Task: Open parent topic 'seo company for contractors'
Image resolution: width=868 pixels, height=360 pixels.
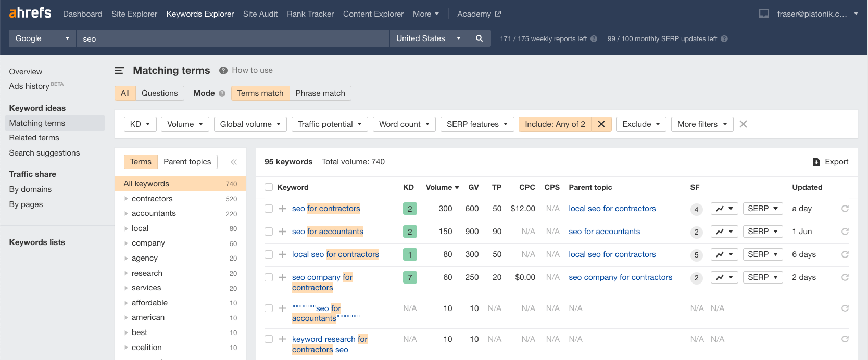Action: click(x=621, y=277)
